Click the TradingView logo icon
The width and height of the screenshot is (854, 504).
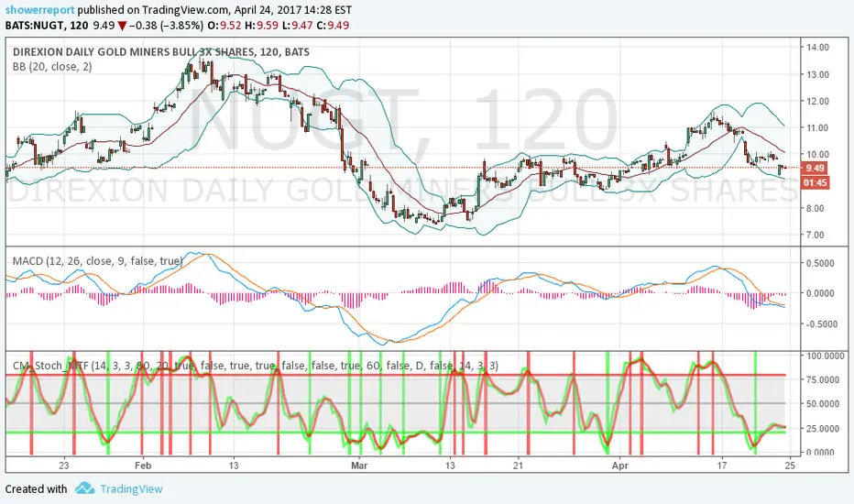(x=85, y=488)
